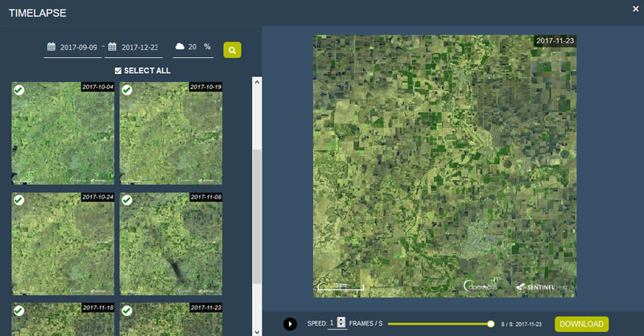Uncheck the 2017-10-19 image
This screenshot has height=336, width=644.
click(127, 90)
